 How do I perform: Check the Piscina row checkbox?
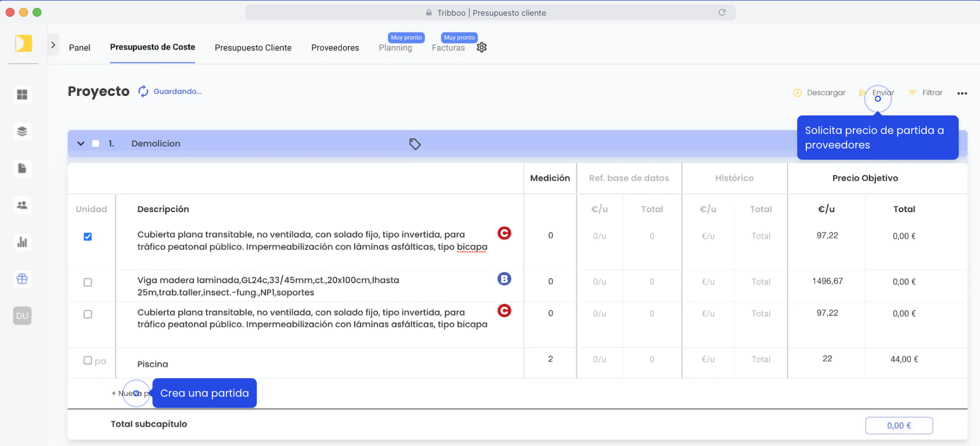click(88, 360)
